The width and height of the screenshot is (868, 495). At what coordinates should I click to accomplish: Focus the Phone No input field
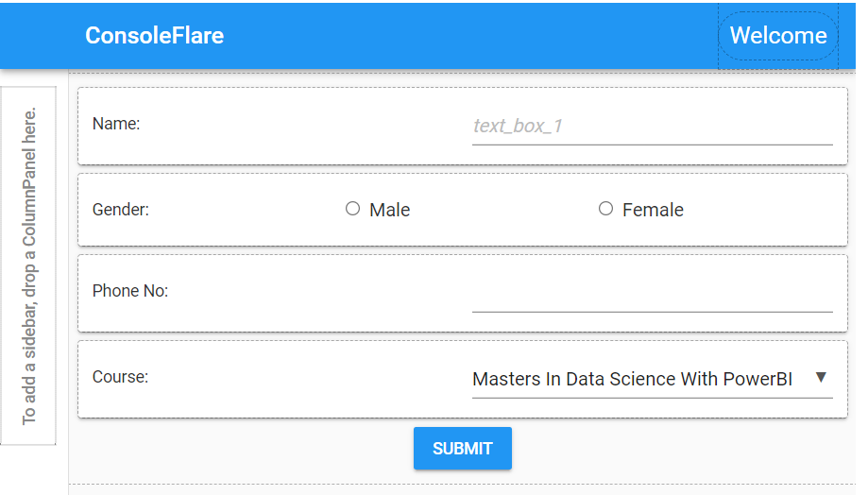pos(652,294)
